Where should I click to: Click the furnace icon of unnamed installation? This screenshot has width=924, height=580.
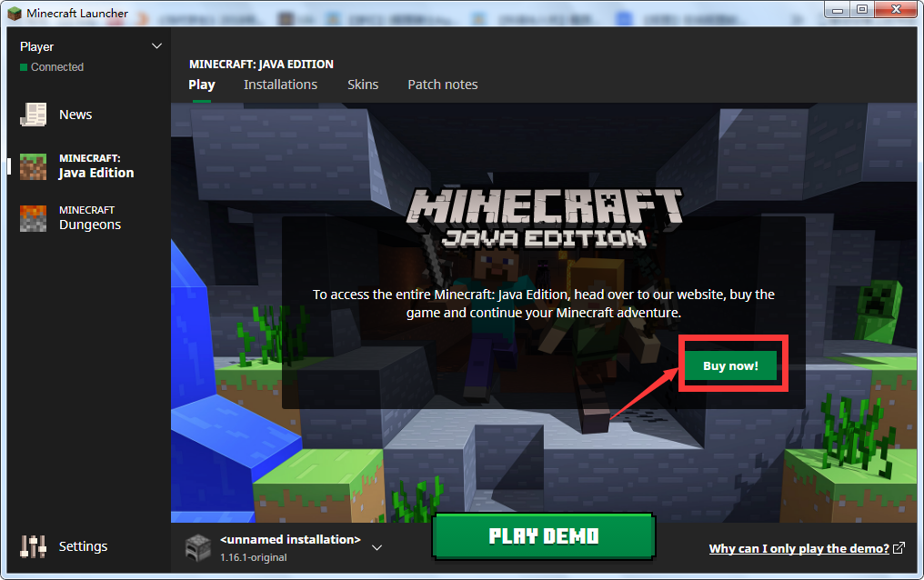coord(198,547)
